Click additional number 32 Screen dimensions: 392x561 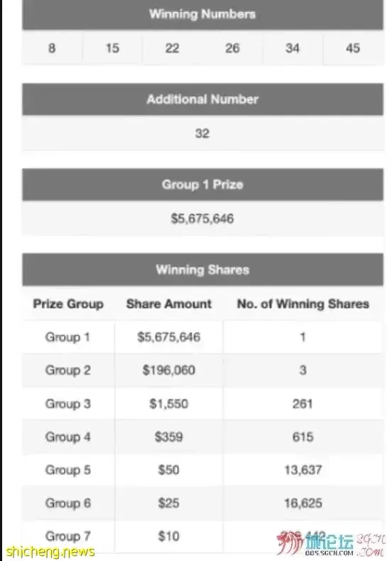[202, 134]
